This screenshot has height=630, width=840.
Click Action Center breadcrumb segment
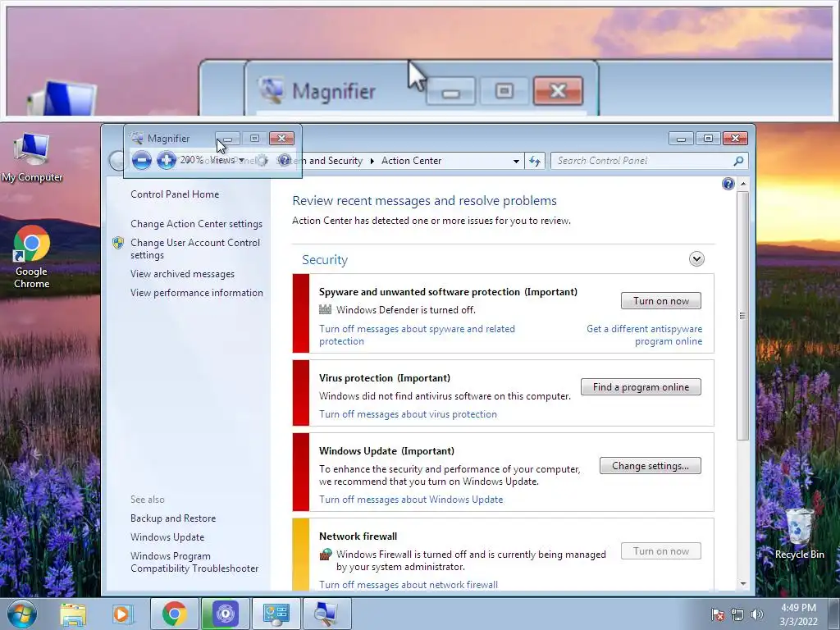pyautogui.click(x=412, y=161)
